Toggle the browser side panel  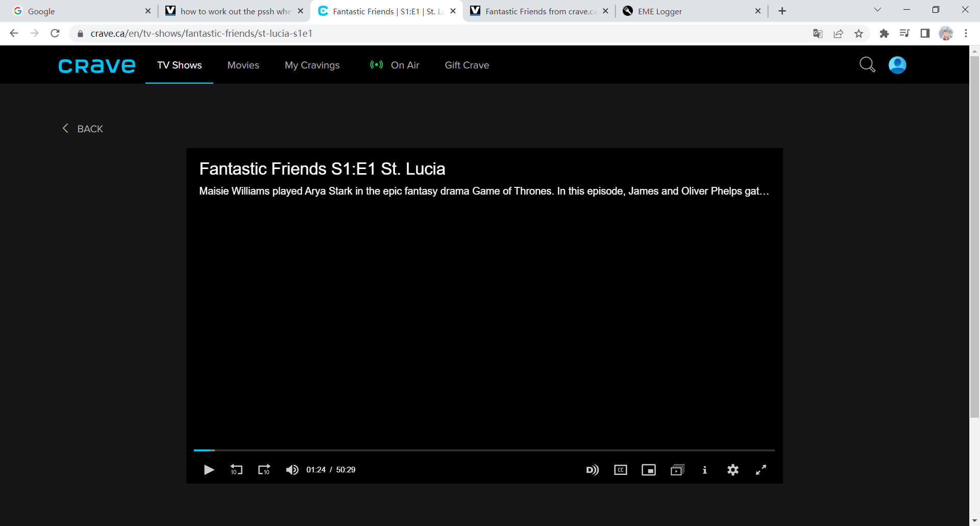(925, 34)
